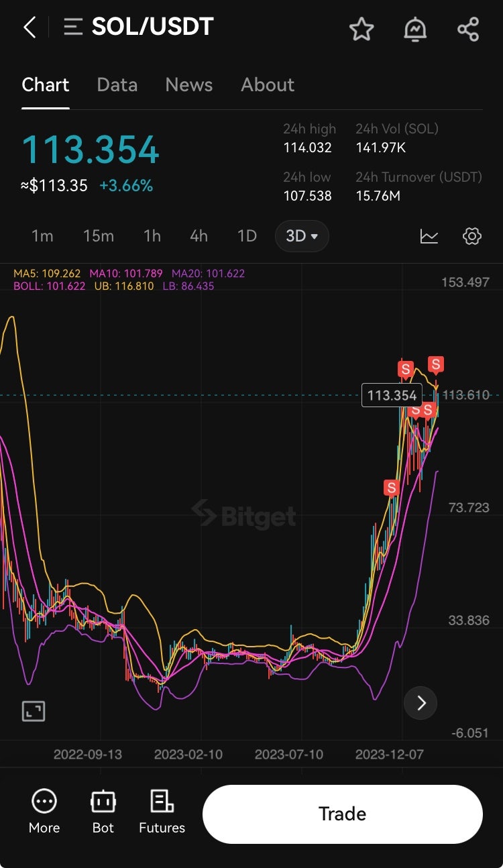This screenshot has width=503, height=868.
Task: Open the About tab
Action: point(268,85)
